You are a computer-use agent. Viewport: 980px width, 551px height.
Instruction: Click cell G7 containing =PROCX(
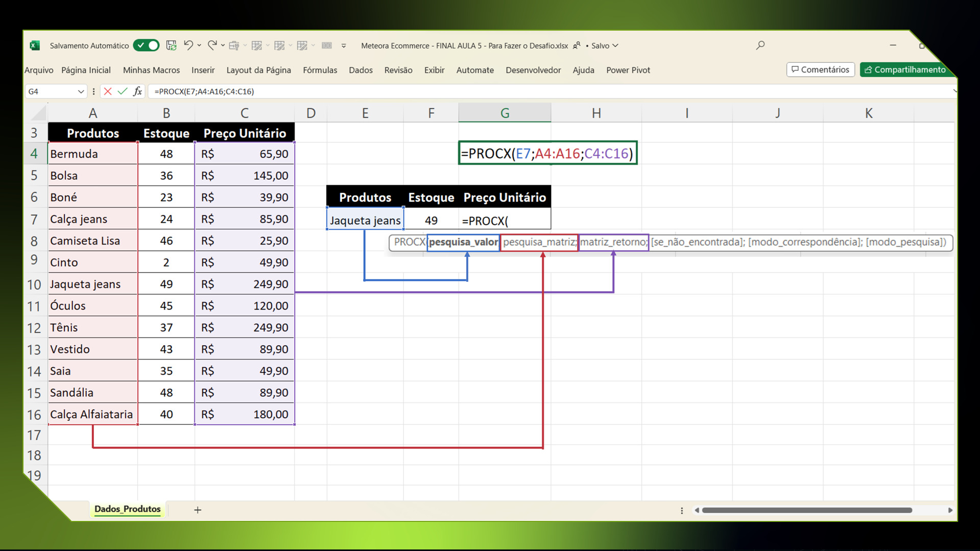point(505,221)
